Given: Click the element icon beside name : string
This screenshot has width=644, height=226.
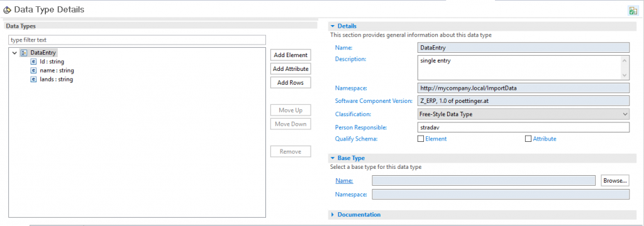Looking at the screenshot, I should 34,70.
